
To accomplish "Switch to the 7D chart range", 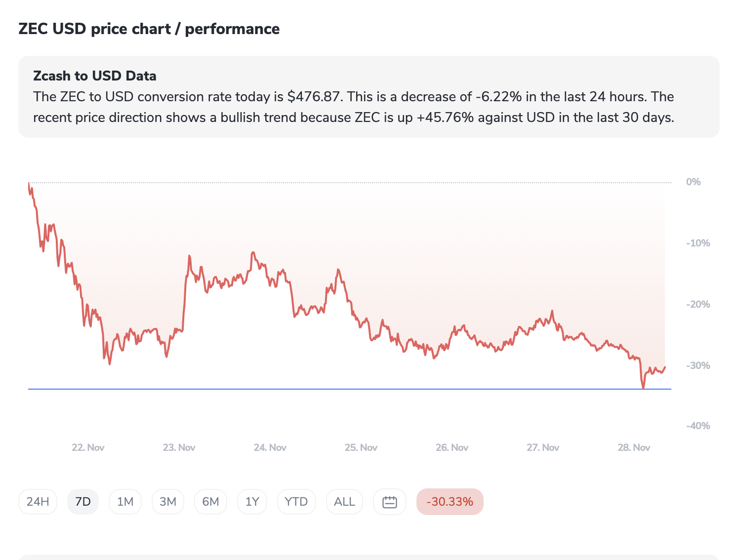I will point(83,502).
